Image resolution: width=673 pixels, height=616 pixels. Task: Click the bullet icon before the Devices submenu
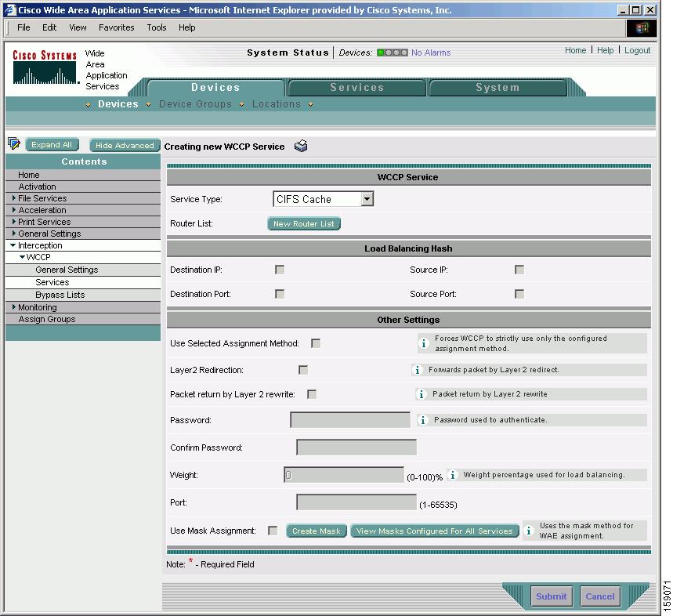(88, 104)
